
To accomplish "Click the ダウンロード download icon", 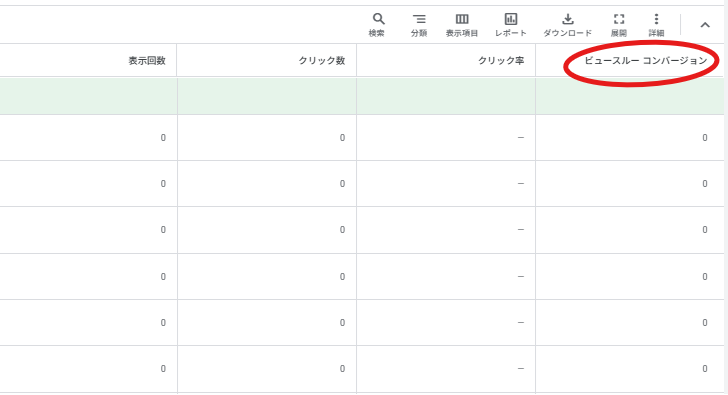I will [x=567, y=25].
